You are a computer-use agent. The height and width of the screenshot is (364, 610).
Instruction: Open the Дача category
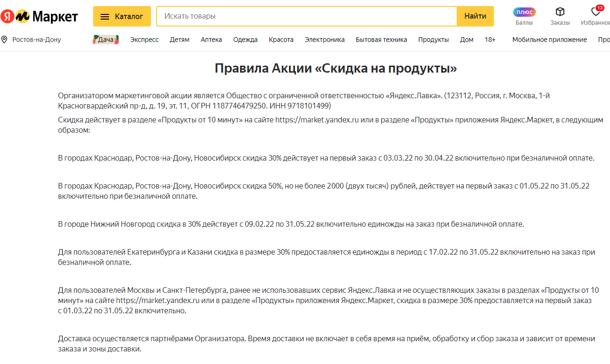tap(106, 40)
